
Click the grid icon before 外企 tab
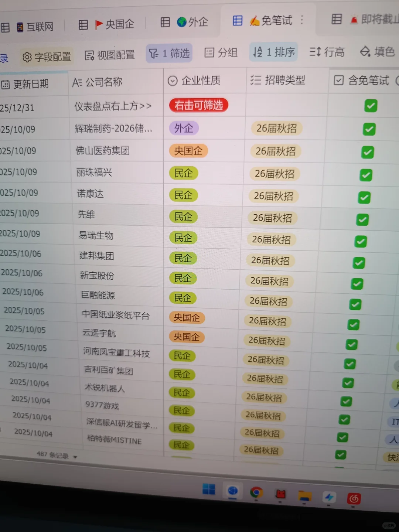[165, 22]
